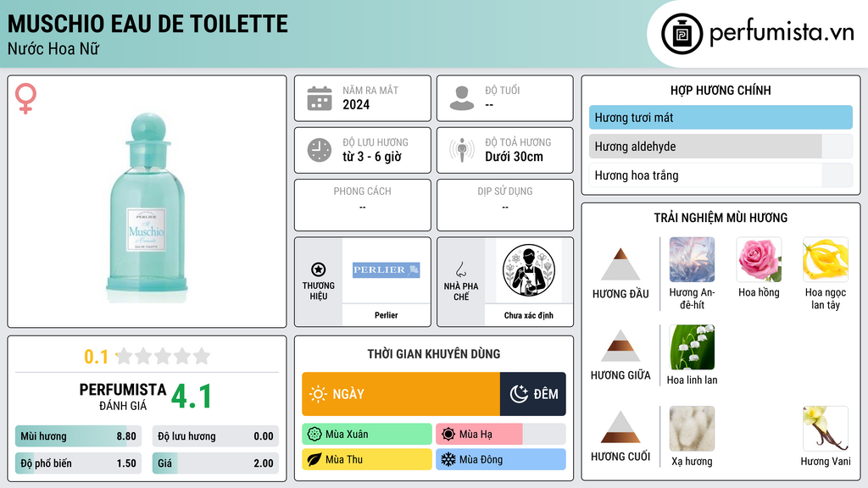Click the Độ phổ biến 1.50 rating bar

79,463
